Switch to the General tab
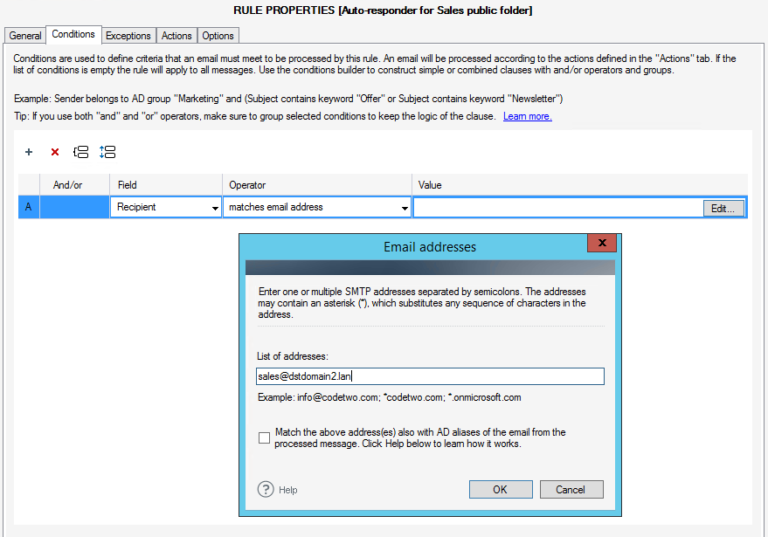Image resolution: width=768 pixels, height=537 pixels. (x=25, y=35)
